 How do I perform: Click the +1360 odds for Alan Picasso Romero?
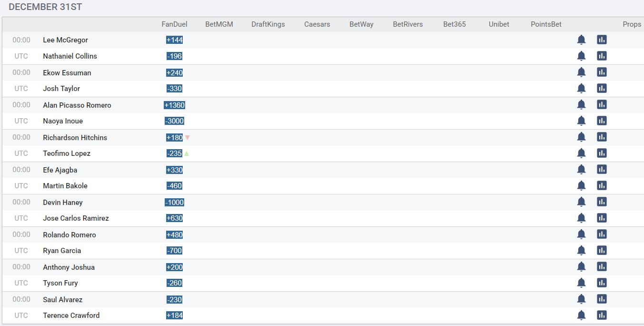tap(174, 105)
